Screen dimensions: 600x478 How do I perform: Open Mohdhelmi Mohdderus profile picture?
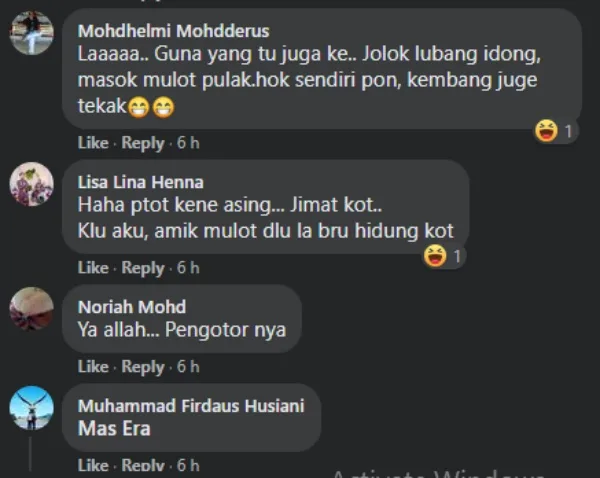click(x=31, y=33)
